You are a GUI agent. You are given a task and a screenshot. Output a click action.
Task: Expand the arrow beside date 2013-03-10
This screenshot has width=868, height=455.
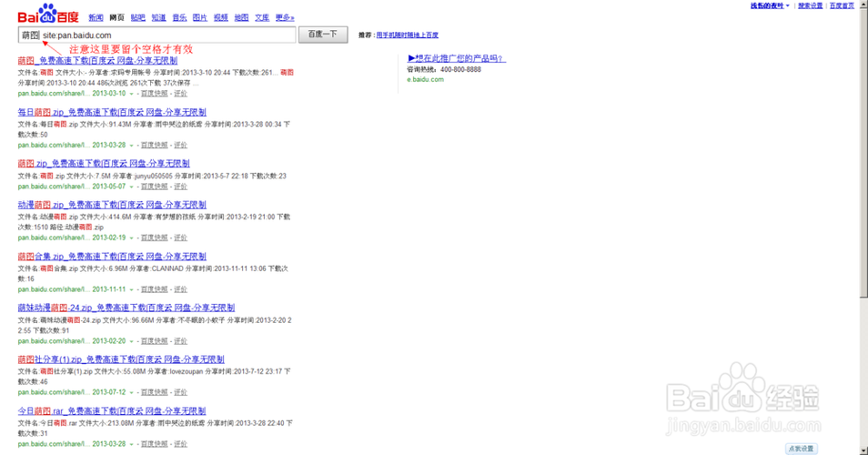[x=131, y=94]
